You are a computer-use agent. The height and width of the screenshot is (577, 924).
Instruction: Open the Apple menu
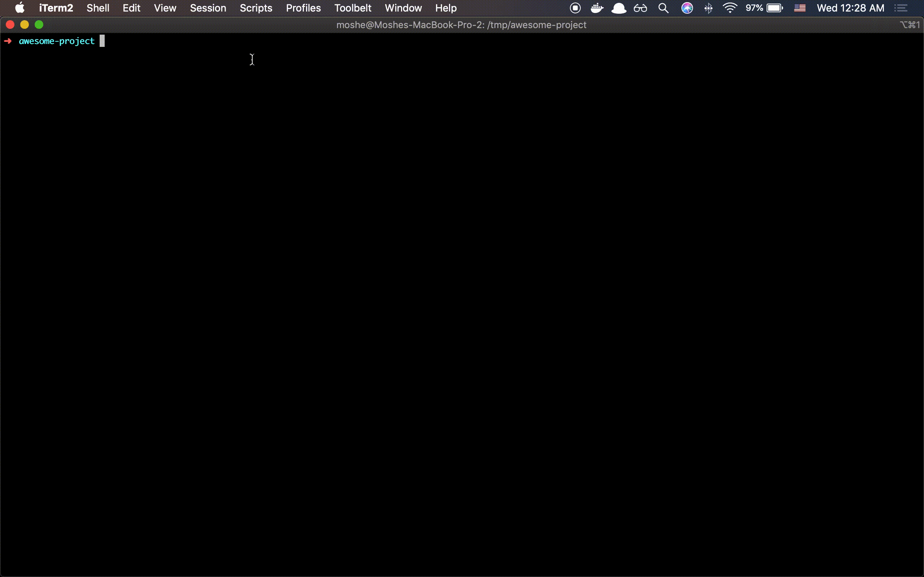click(x=19, y=8)
